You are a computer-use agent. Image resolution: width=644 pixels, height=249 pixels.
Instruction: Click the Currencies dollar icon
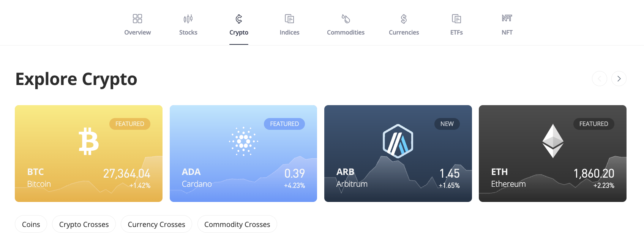(404, 19)
